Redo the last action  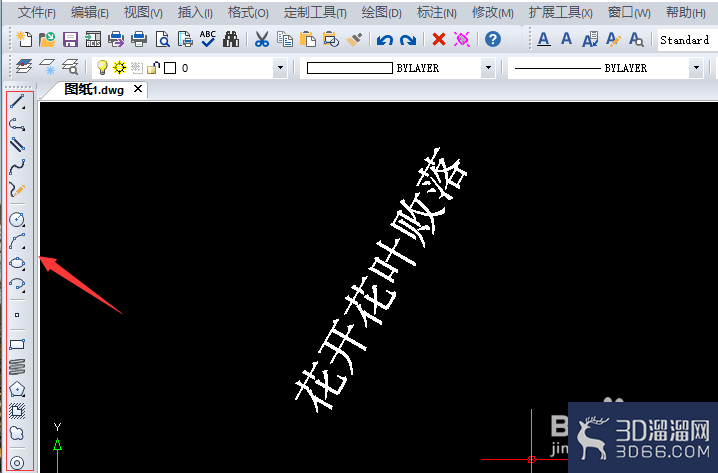tap(408, 40)
